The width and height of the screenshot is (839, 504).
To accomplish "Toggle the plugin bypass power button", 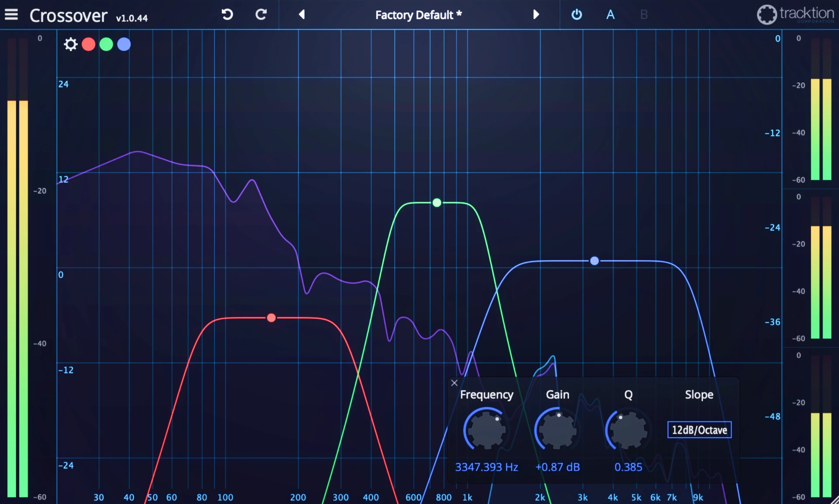I will point(577,15).
